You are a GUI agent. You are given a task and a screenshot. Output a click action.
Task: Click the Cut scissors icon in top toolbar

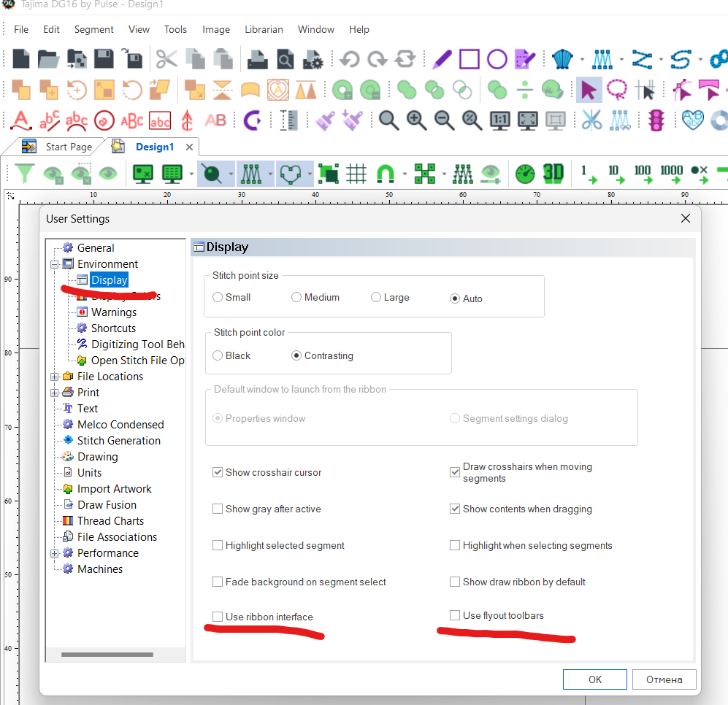click(x=166, y=59)
